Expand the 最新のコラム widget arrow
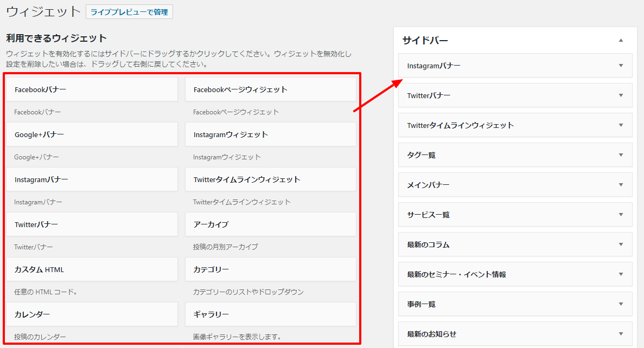This screenshot has height=348, width=644. click(621, 244)
